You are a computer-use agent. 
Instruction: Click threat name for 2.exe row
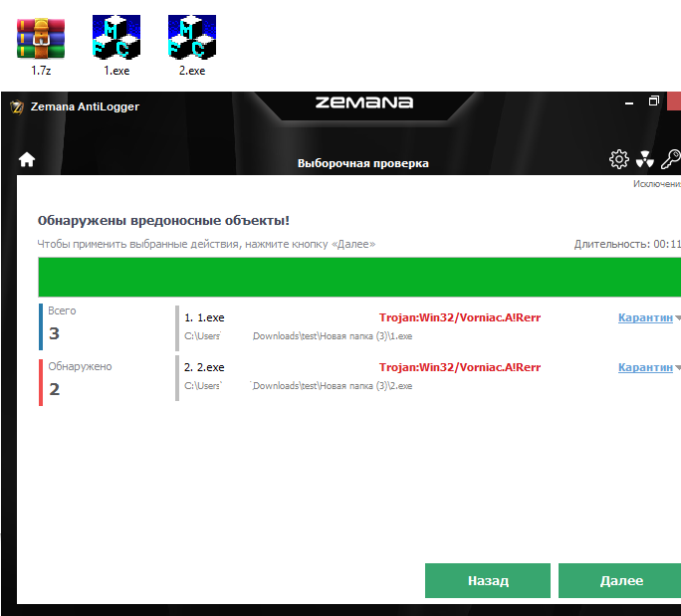click(x=460, y=367)
